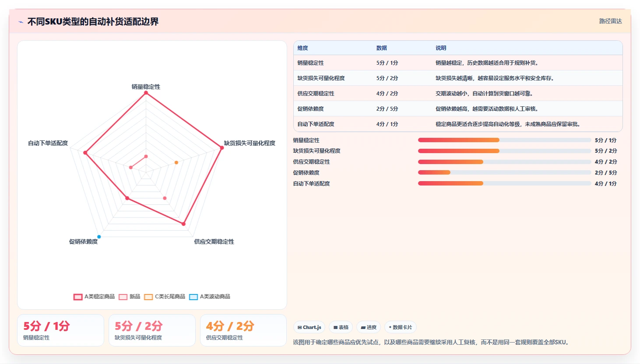The image size is (640, 364).
Task: Click the radar point at 缺货损失可量化程度 vertex
Action: [222, 148]
